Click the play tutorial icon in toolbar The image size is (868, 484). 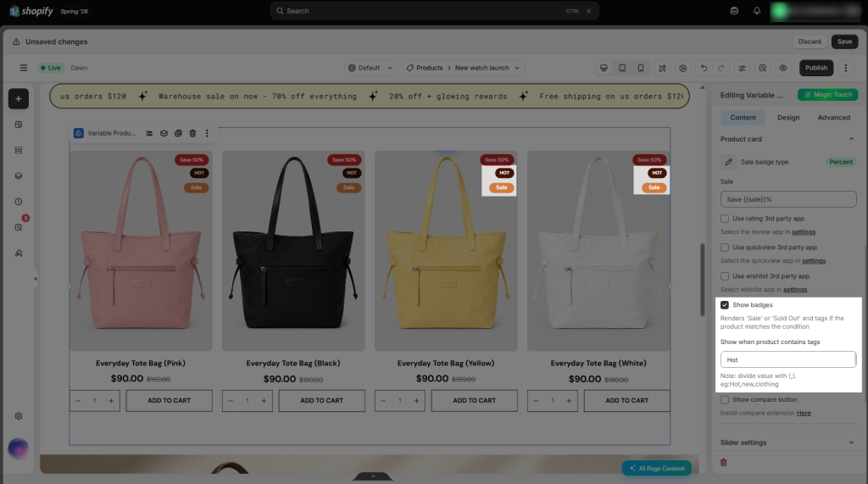[x=682, y=68]
